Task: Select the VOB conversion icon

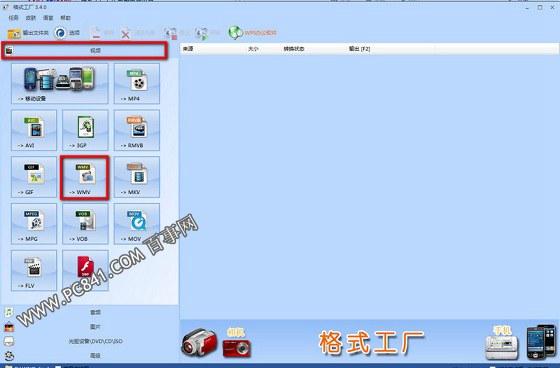Action: (85, 224)
